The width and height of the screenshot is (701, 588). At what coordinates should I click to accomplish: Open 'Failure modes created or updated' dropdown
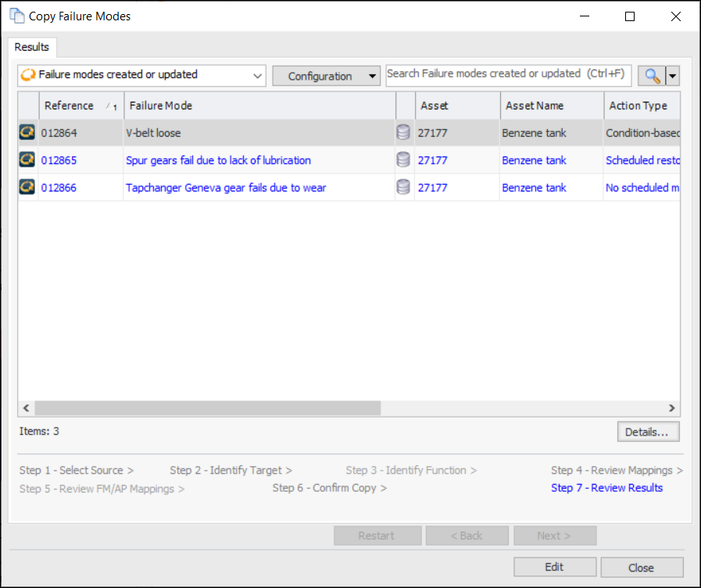141,75
